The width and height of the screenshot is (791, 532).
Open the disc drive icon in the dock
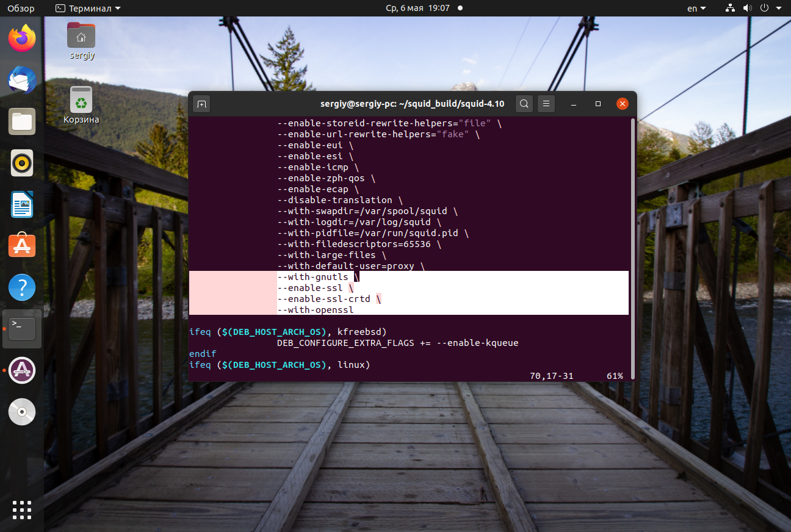coord(22,412)
